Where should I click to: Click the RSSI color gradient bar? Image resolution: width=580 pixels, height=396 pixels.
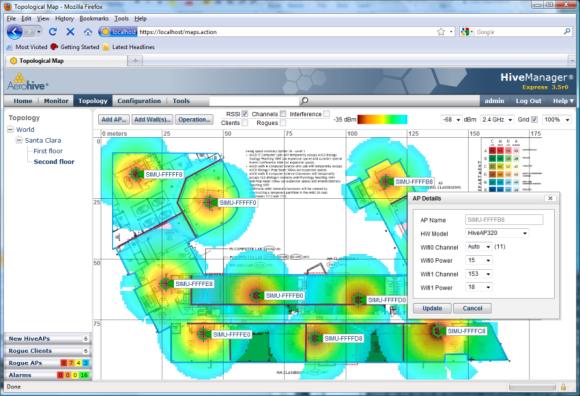point(382,119)
